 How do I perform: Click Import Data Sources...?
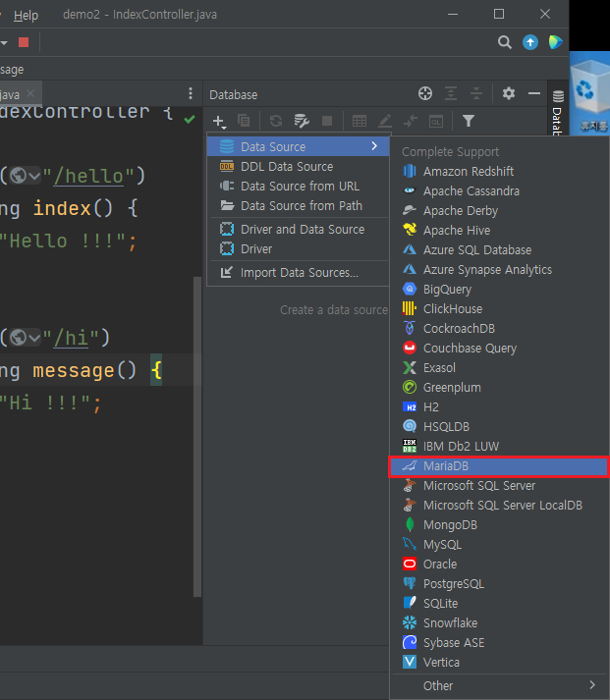299,273
